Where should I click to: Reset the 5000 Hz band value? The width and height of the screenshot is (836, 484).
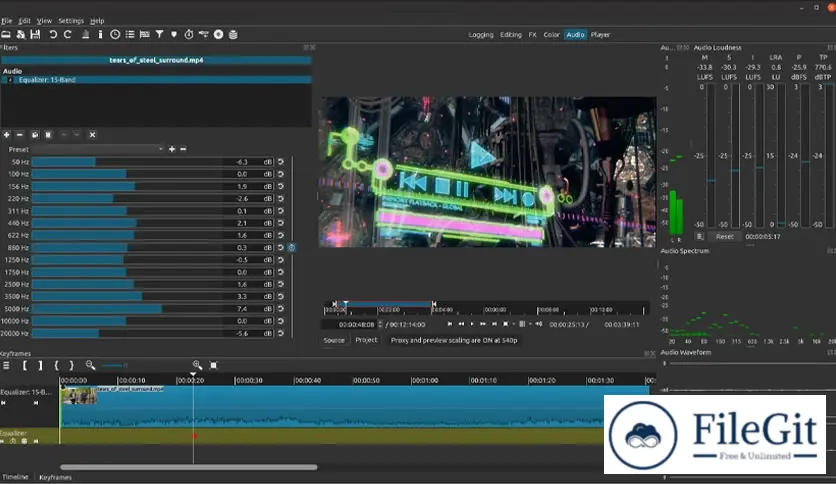click(280, 309)
